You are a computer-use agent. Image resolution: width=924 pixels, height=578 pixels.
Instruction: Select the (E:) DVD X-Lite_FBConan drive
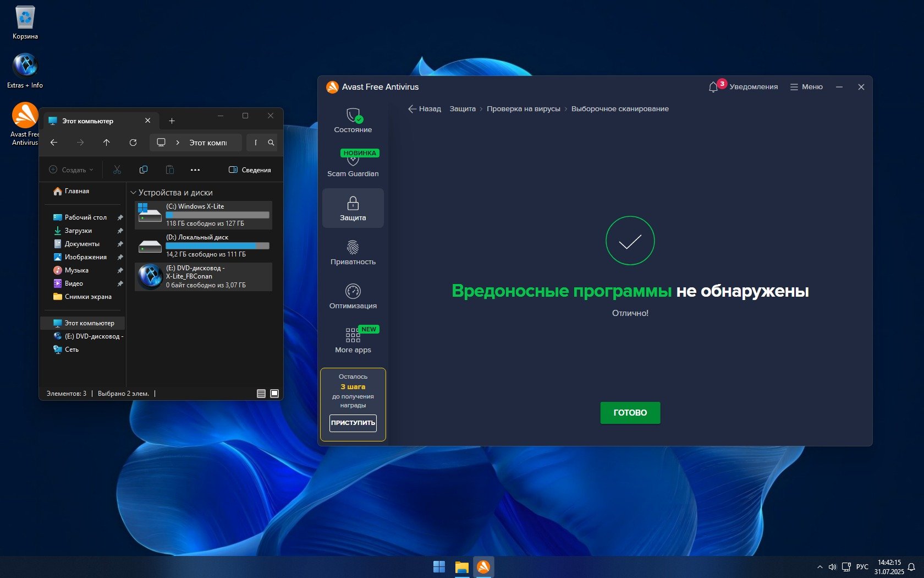[204, 277]
